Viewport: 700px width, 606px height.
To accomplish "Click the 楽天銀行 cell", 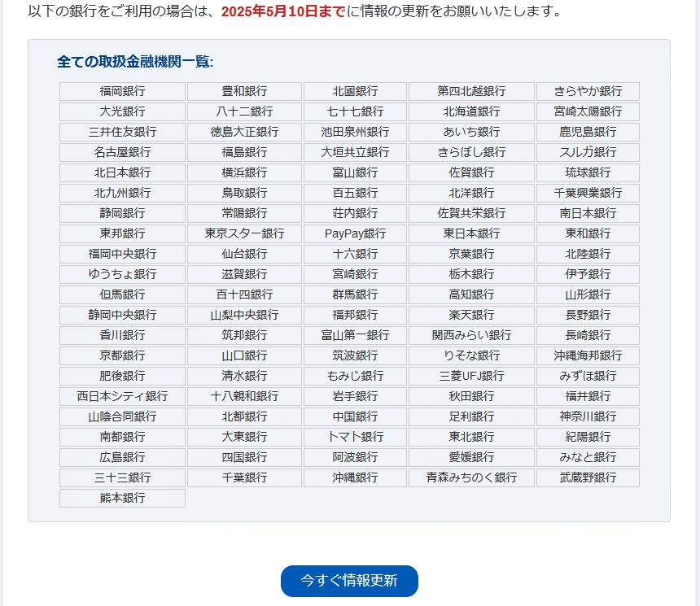I will pos(471,315).
